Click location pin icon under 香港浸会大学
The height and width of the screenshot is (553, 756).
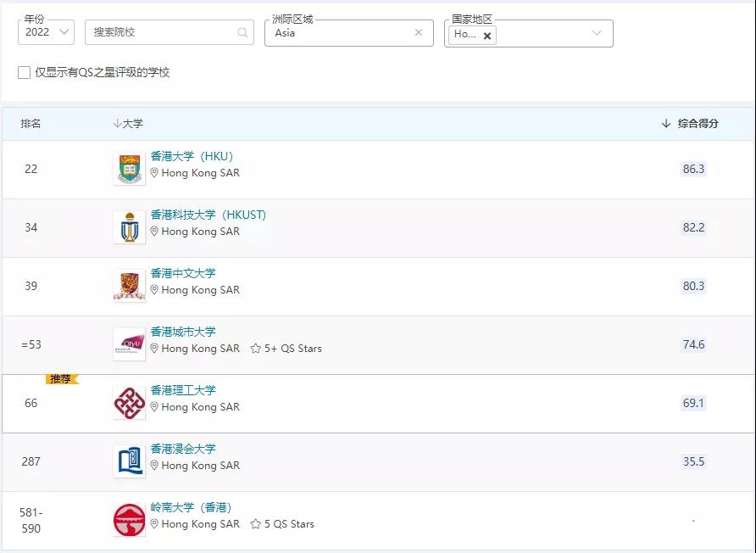click(x=154, y=465)
